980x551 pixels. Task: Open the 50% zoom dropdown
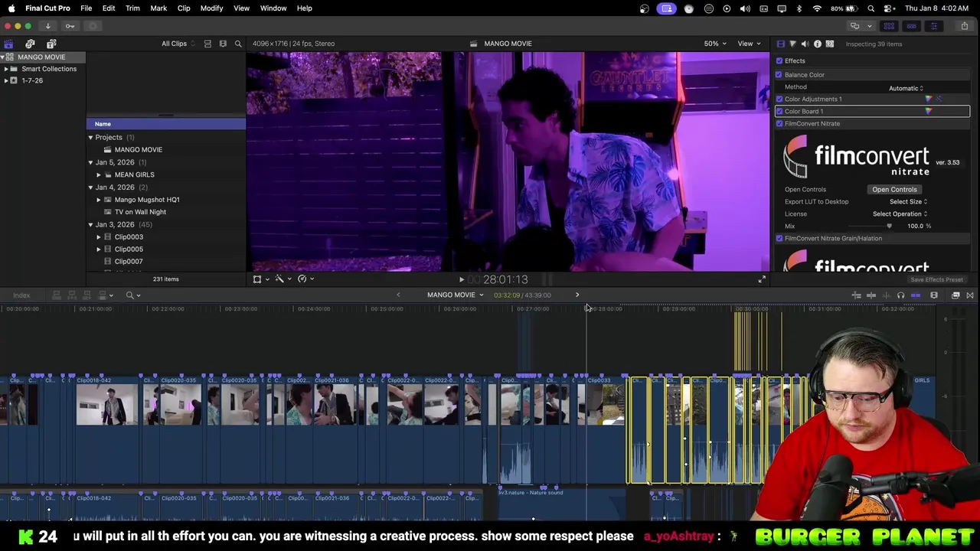coord(715,44)
